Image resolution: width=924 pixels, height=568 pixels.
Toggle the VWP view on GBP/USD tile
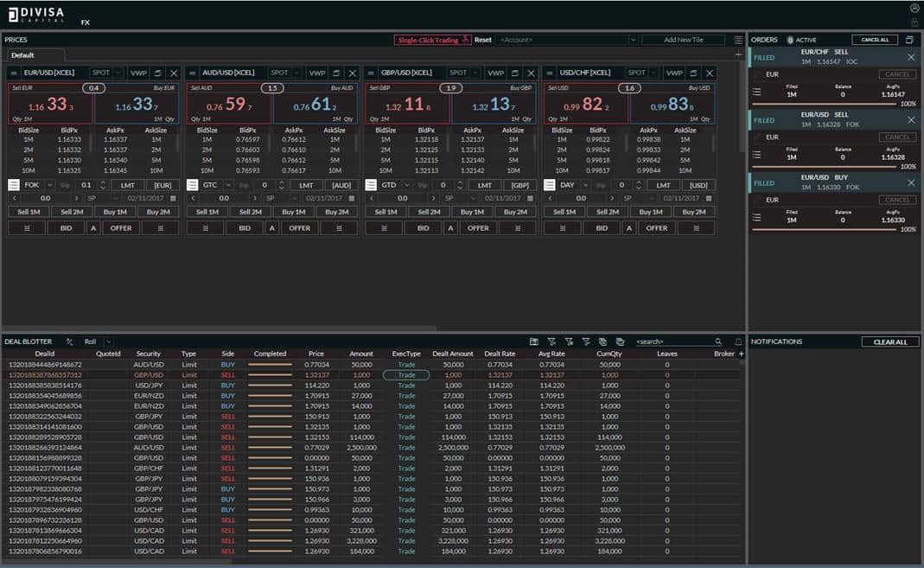pos(494,73)
